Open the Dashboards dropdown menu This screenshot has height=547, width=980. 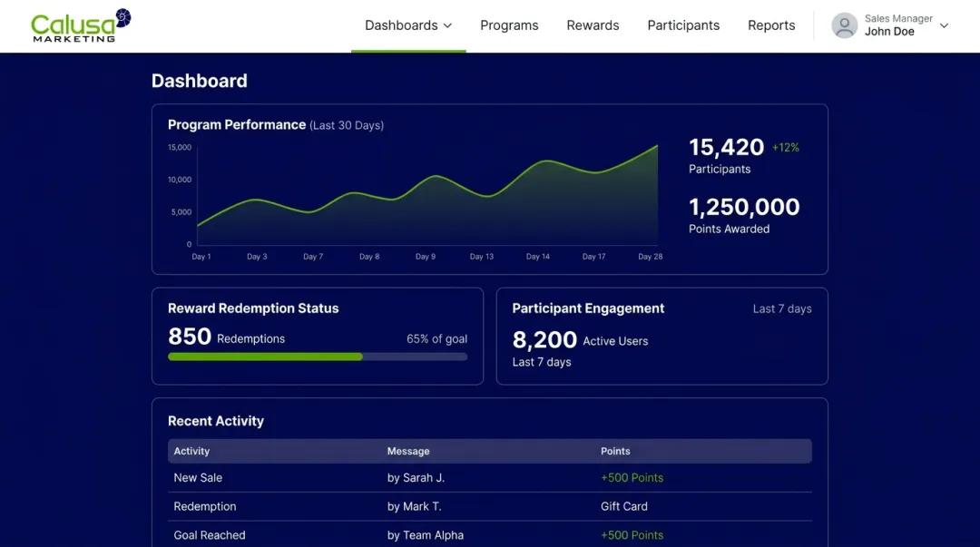pos(408,25)
